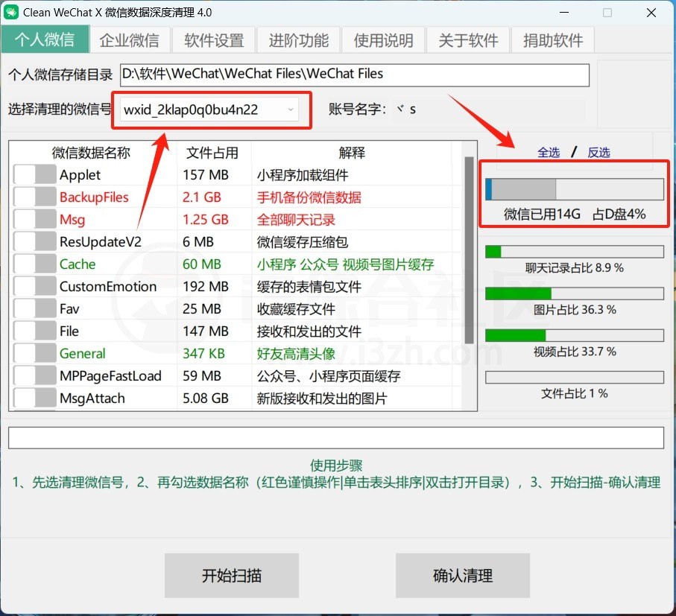The image size is (676, 616).
Task: Open the 软件设置 settings tab
Action: pyautogui.click(x=214, y=39)
